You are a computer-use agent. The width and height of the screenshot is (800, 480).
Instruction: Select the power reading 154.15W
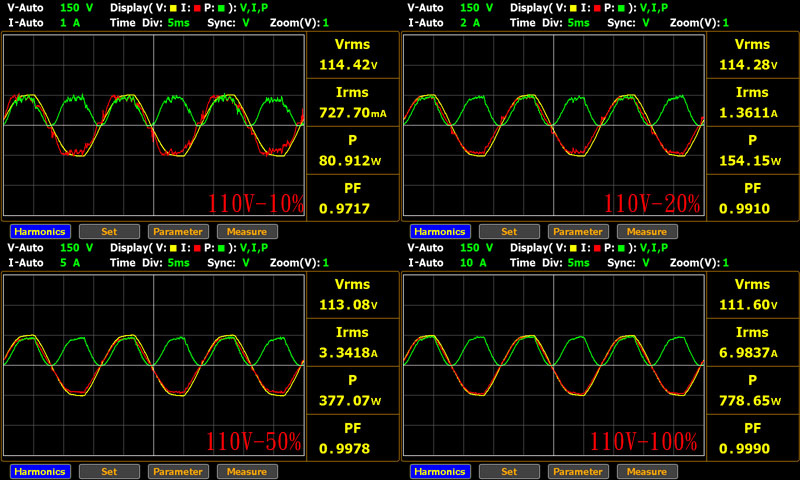pyautogui.click(x=750, y=161)
